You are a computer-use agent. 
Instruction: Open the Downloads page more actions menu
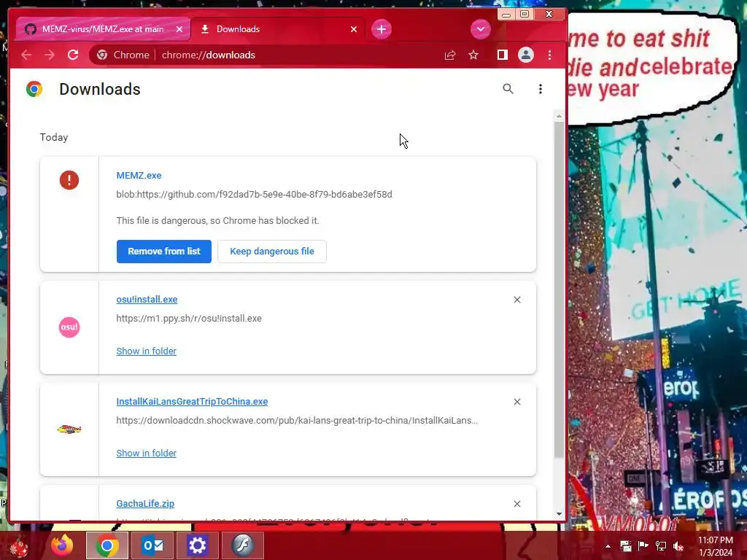pos(541,89)
